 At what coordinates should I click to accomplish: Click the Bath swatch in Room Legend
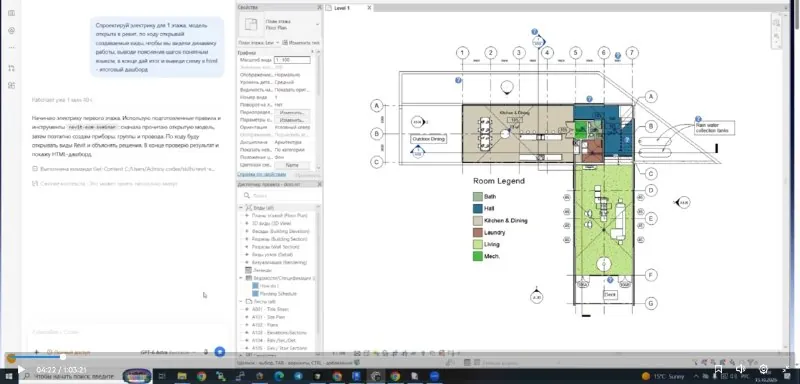(x=478, y=196)
